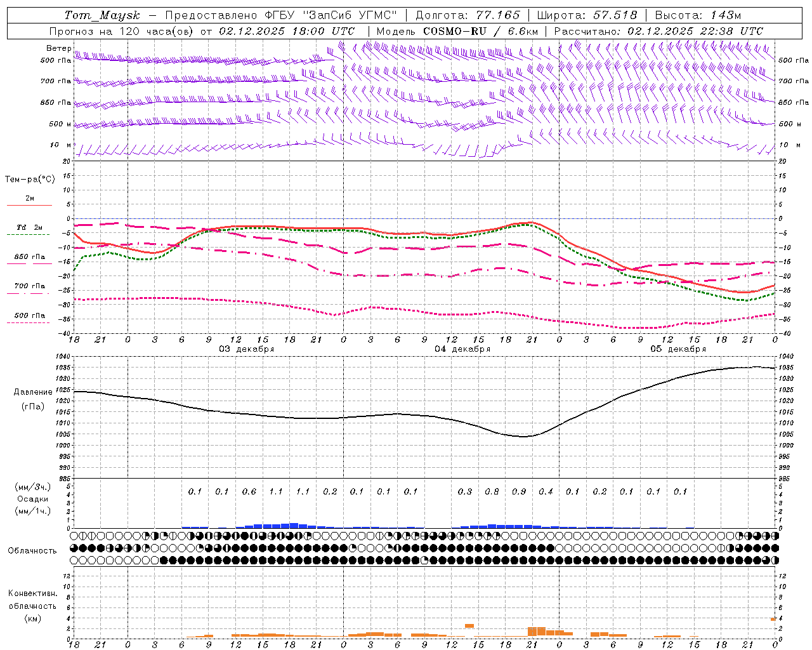Click the (км) unit label for convective clouds
The width and height of the screenshot is (812, 650).
click(32, 618)
